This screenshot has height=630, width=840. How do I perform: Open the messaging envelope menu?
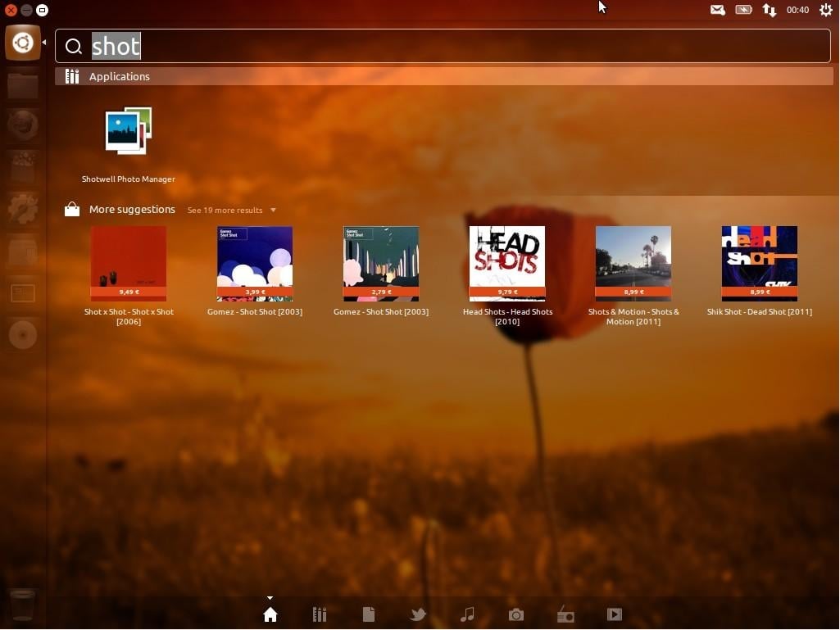(x=718, y=10)
